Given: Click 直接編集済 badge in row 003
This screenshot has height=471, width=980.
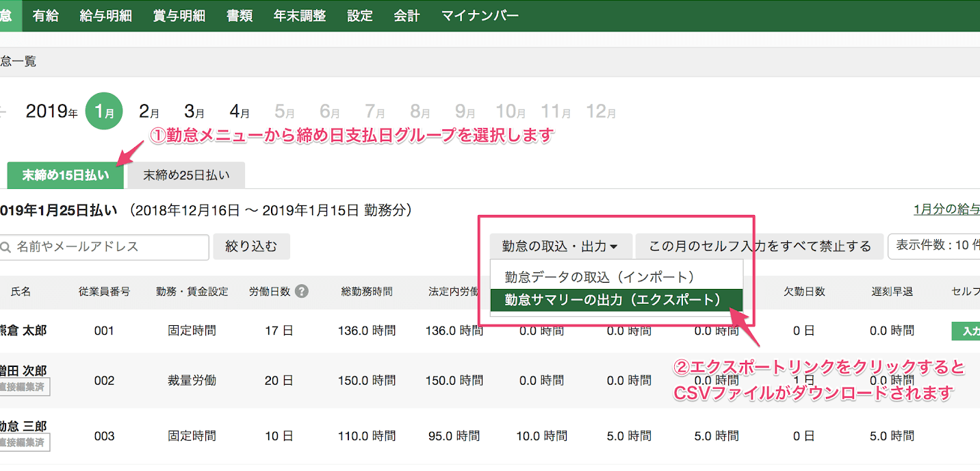Looking at the screenshot, I should coord(25,443).
